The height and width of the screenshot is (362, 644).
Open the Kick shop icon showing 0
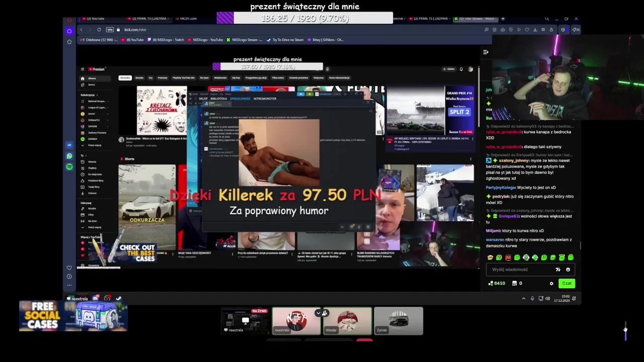click(x=517, y=284)
